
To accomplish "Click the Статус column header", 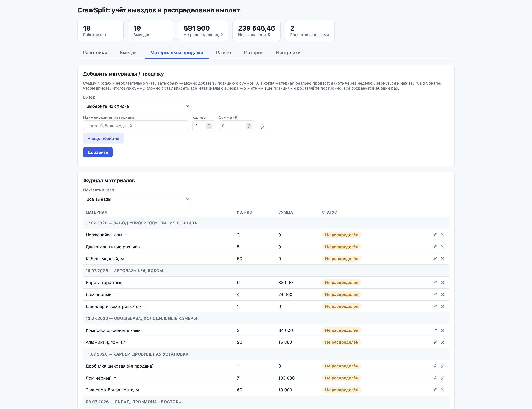I will pyautogui.click(x=330, y=212).
